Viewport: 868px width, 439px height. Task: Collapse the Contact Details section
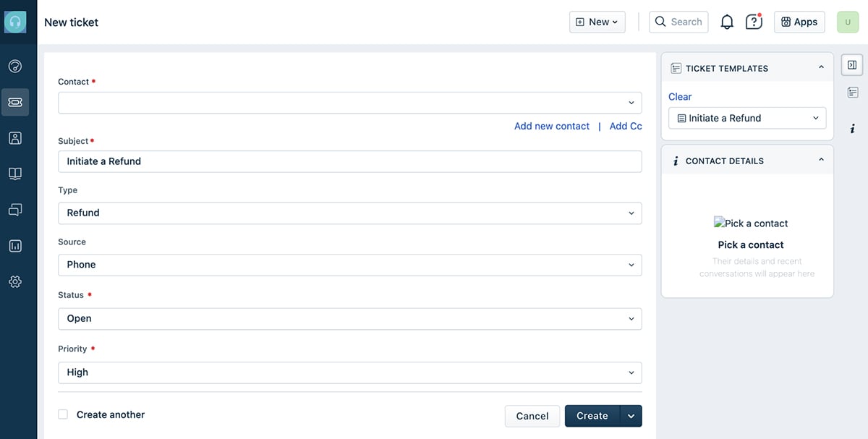pos(821,160)
